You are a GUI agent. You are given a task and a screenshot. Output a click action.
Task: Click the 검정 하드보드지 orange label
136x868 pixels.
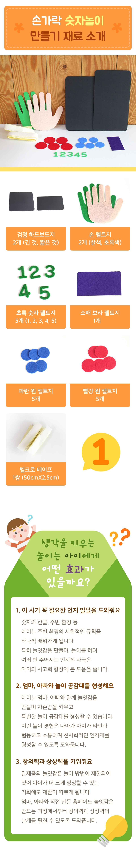coord(36,239)
